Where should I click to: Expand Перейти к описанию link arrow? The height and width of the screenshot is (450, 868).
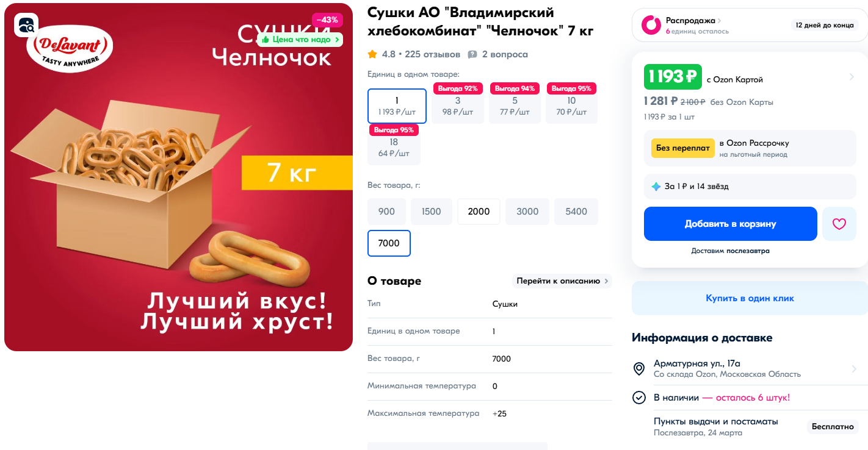point(606,281)
